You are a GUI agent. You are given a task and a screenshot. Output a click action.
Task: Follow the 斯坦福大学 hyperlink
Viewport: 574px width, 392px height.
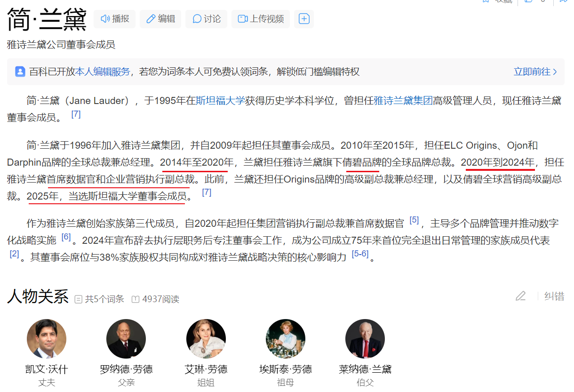(220, 100)
